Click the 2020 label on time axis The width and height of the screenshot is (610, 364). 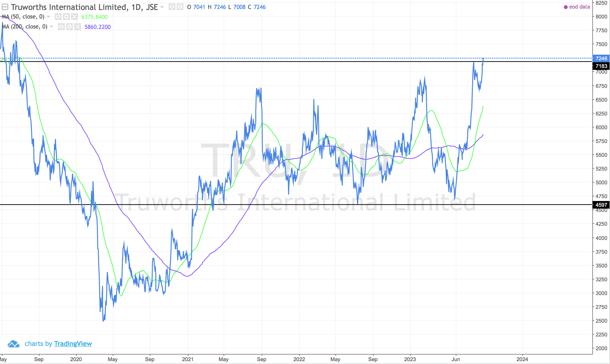coord(76,359)
